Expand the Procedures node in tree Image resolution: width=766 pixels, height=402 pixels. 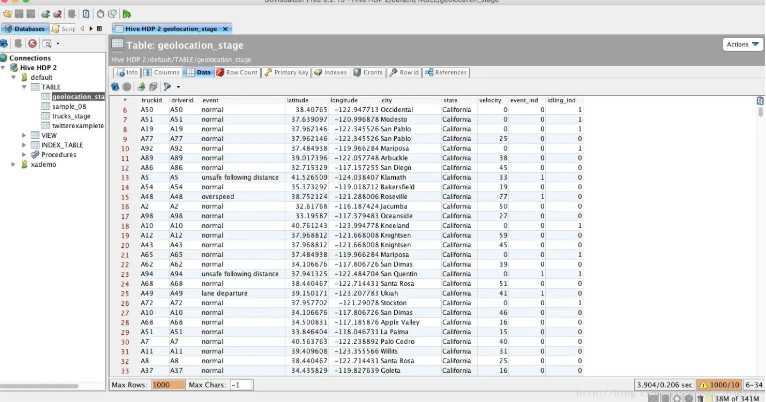pyautogui.click(x=24, y=154)
